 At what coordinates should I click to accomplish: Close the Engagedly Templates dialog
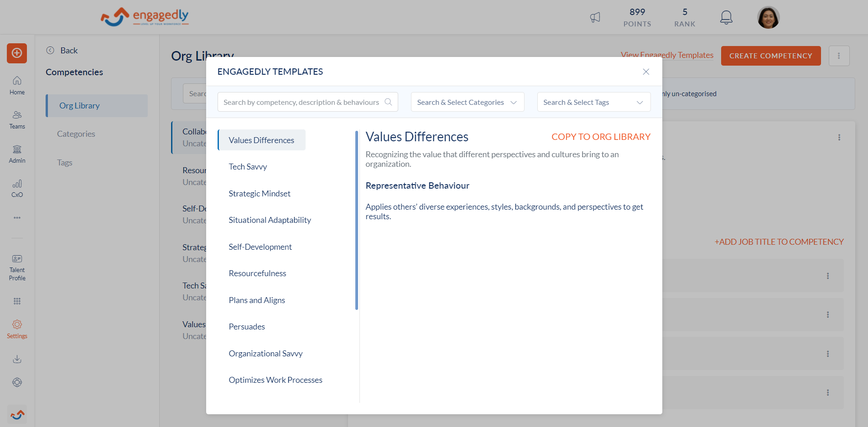(x=646, y=72)
